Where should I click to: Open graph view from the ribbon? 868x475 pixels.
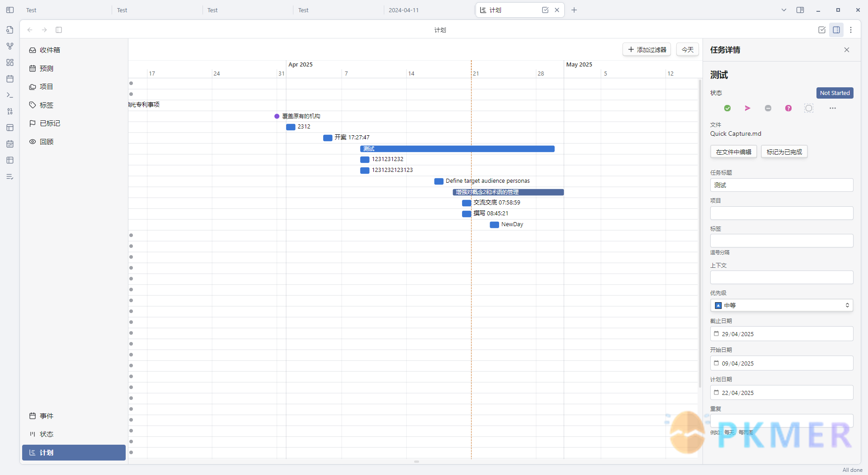pos(10,46)
